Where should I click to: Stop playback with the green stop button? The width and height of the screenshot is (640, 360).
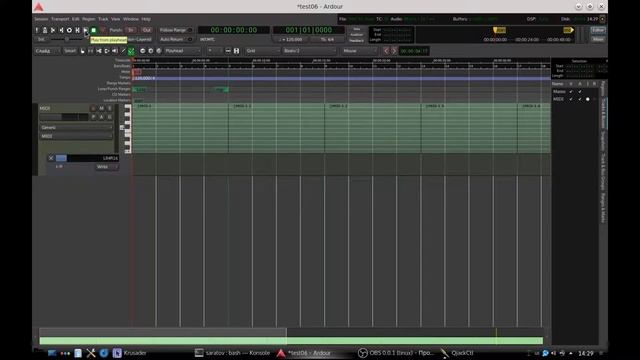[93, 30]
